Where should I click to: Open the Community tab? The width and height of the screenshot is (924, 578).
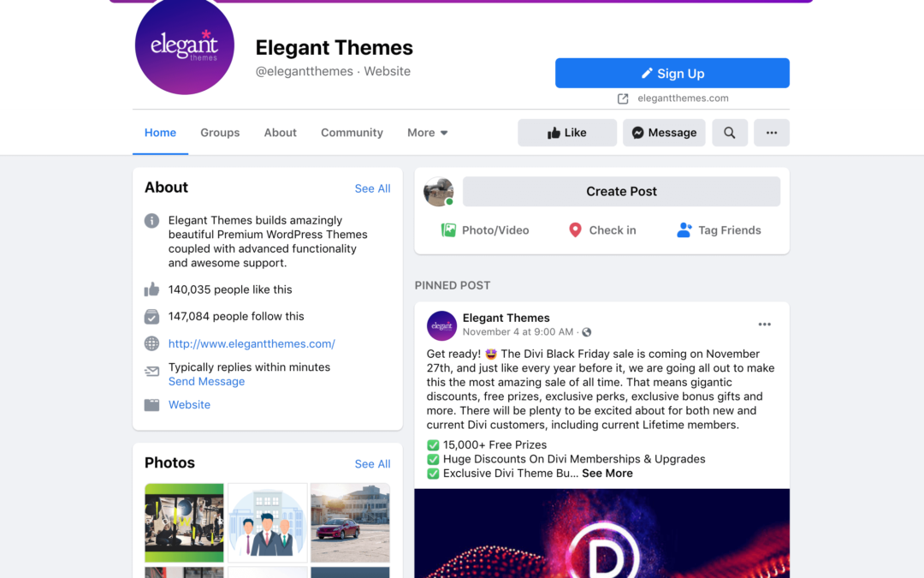point(352,133)
